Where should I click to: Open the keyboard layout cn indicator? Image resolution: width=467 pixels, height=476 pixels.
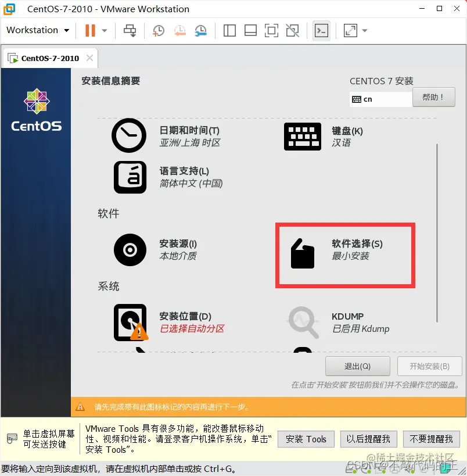tap(381, 99)
